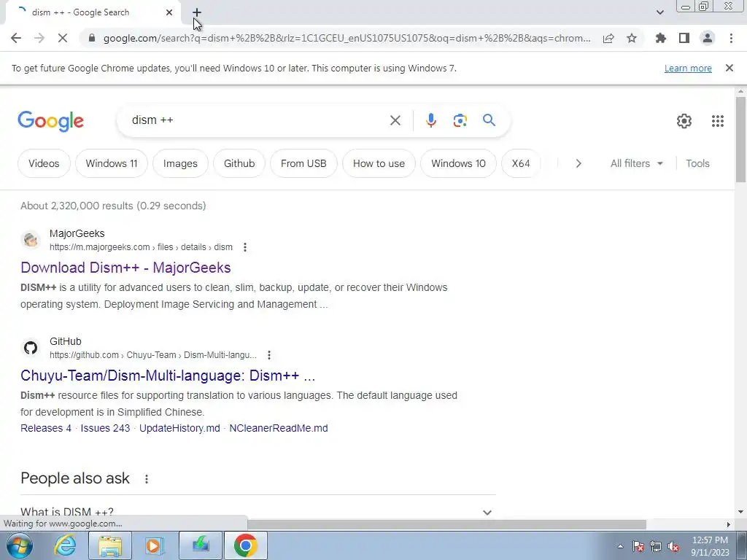Viewport: 747px width, 560px height.
Task: Click the muted volume tray icon
Action: [673, 546]
